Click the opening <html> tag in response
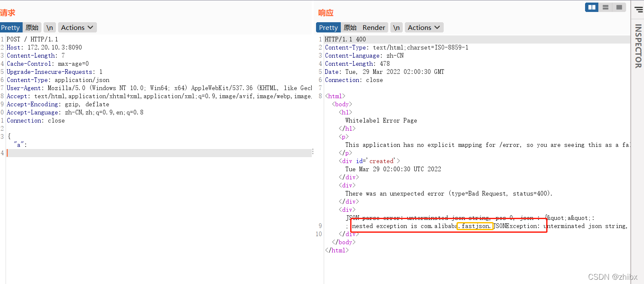Screen dimensions: 644x284 pos(335,96)
